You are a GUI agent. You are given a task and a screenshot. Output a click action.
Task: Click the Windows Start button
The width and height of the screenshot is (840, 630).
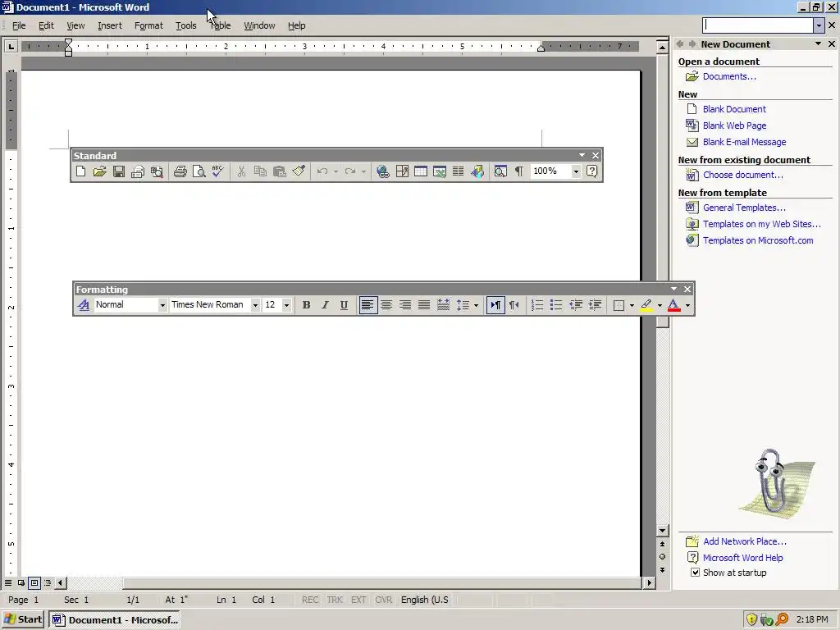[22, 619]
